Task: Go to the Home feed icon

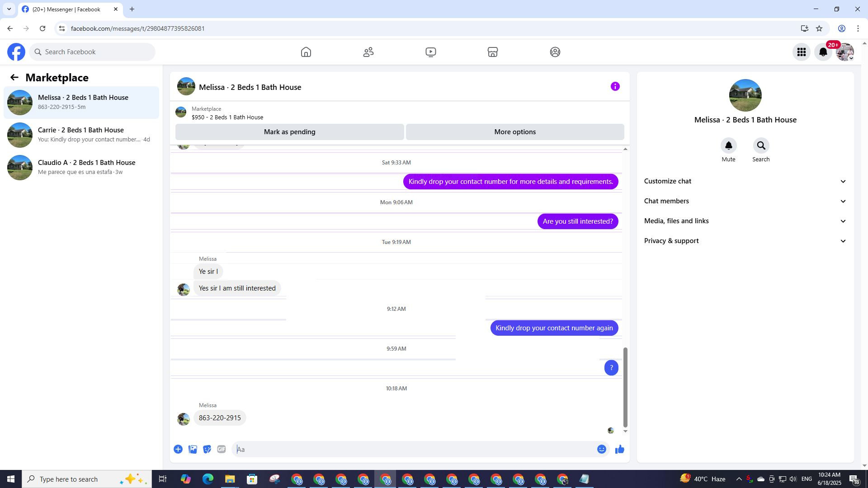Action: click(x=306, y=52)
